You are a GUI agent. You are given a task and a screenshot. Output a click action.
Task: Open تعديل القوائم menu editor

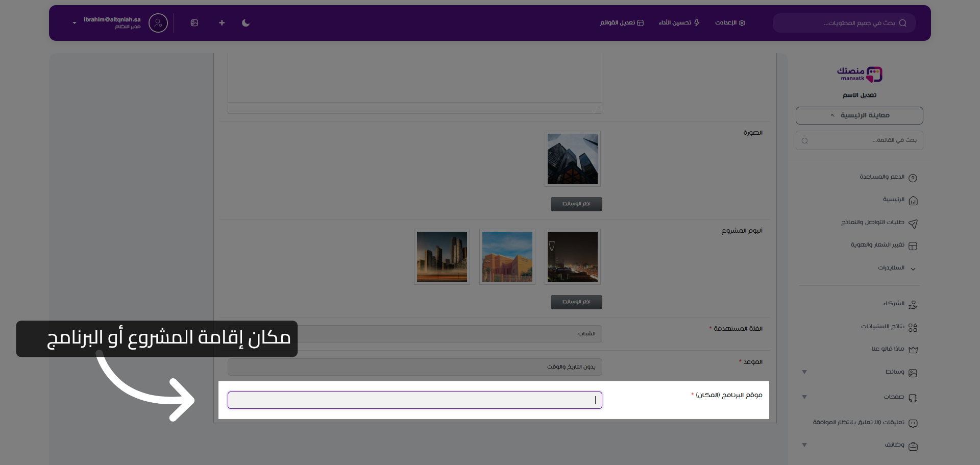click(x=622, y=23)
